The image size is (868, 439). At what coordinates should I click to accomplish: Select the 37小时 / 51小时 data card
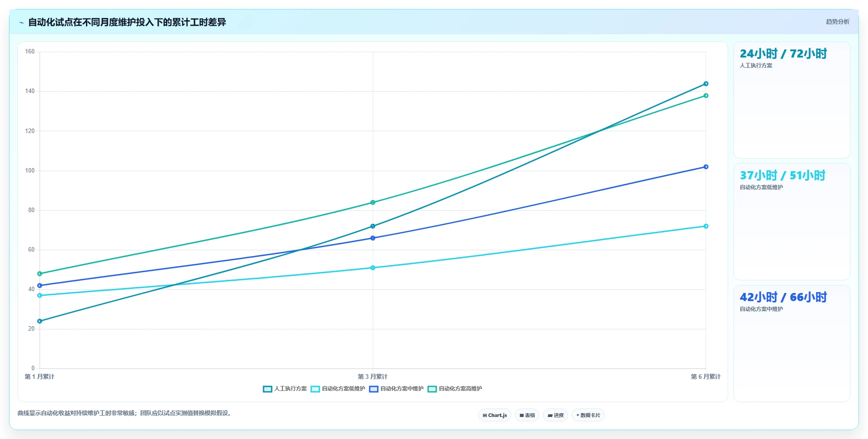click(x=792, y=222)
